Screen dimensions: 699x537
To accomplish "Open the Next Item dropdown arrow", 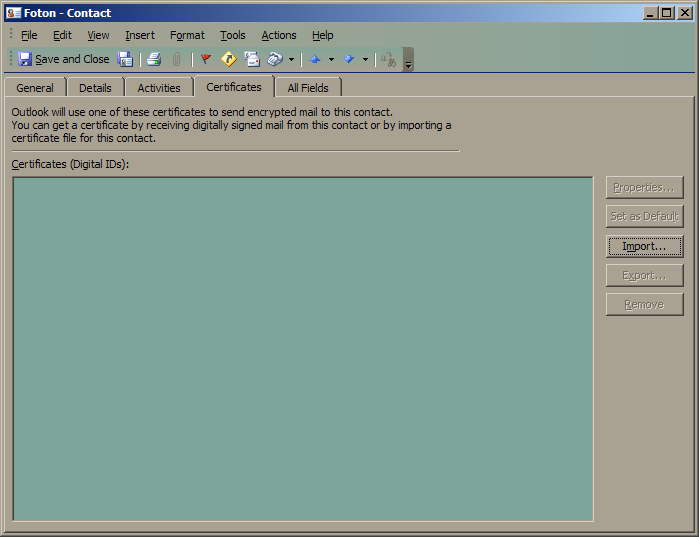I will 365,59.
